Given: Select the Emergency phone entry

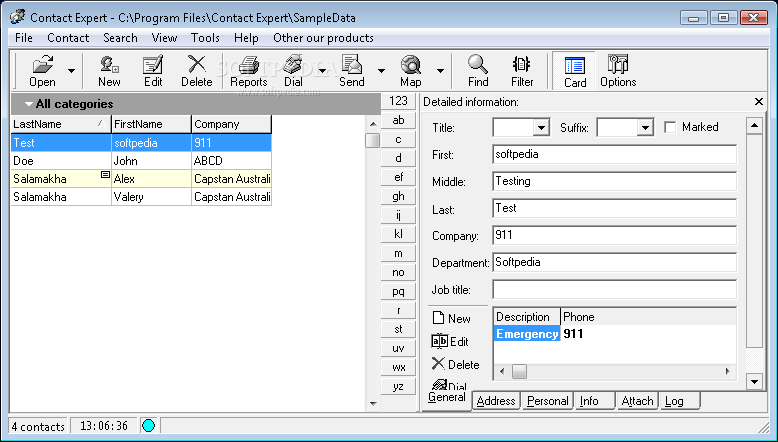Looking at the screenshot, I should (x=527, y=334).
